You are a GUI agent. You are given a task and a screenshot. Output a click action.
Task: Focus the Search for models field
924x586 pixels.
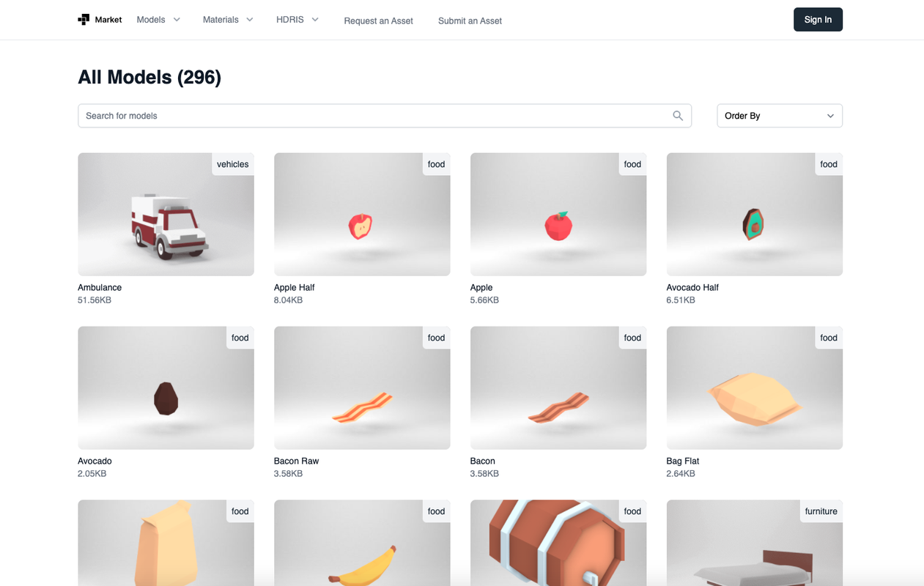coord(385,116)
